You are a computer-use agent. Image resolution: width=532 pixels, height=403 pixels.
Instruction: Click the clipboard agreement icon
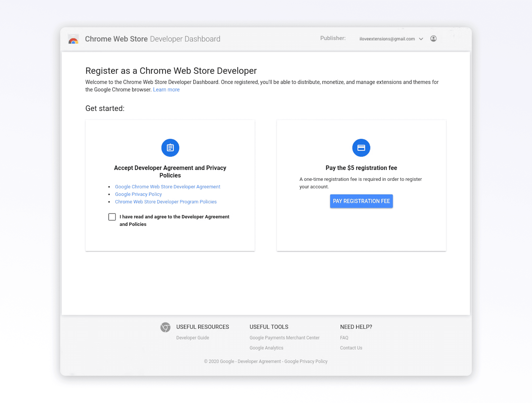(170, 148)
